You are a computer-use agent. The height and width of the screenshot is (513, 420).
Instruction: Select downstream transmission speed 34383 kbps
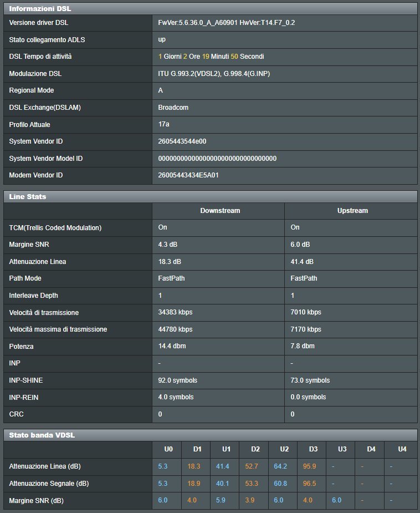(x=175, y=312)
